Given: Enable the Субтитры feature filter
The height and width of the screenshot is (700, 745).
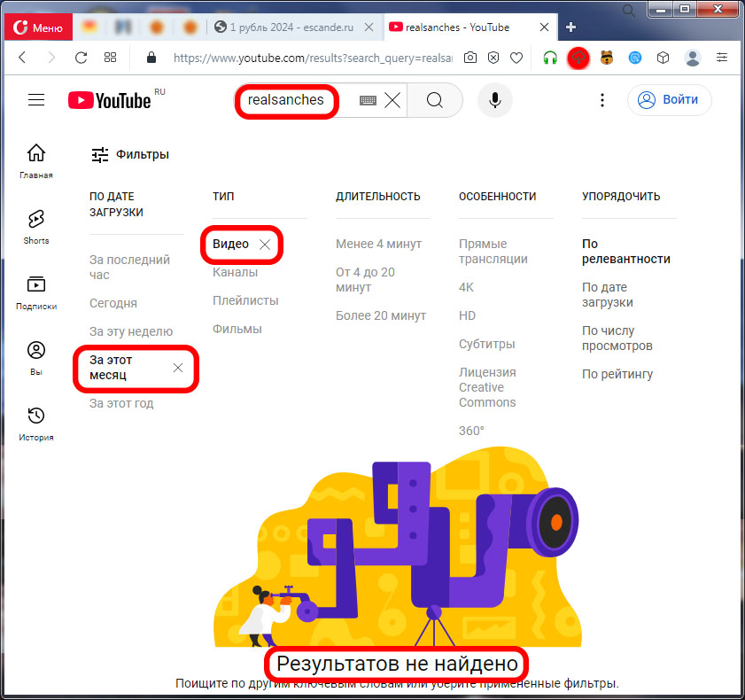Looking at the screenshot, I should coord(486,344).
